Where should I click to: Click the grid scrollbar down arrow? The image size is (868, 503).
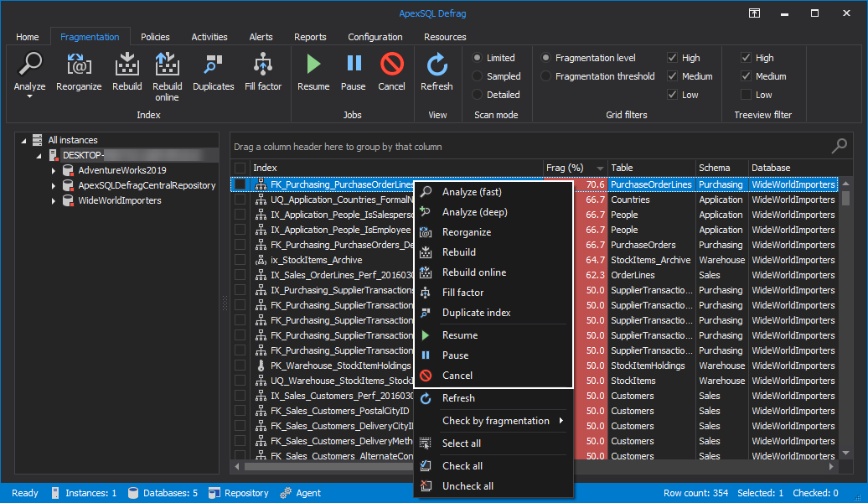(x=845, y=454)
